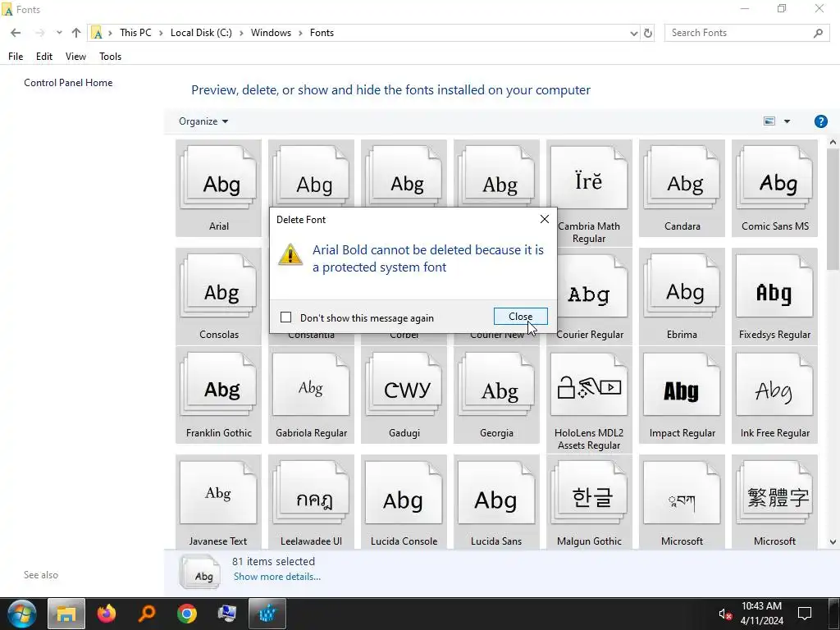Open Control Panel Home link
Image resolution: width=840 pixels, height=630 pixels.
click(68, 83)
